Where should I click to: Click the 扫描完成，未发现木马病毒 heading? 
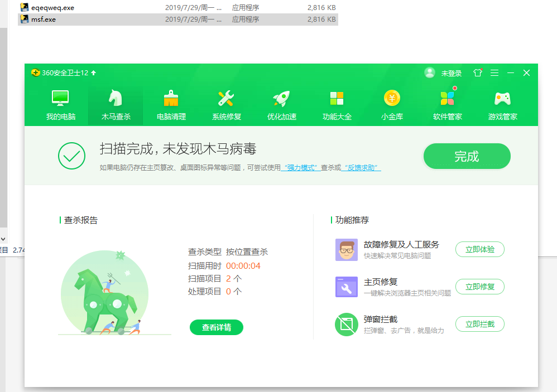tap(178, 149)
